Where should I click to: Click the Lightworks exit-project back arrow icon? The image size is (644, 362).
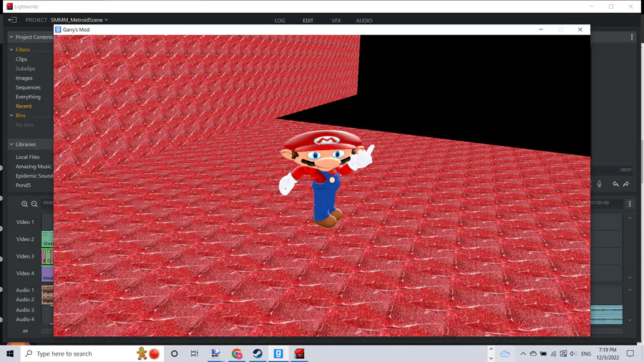pyautogui.click(x=12, y=20)
